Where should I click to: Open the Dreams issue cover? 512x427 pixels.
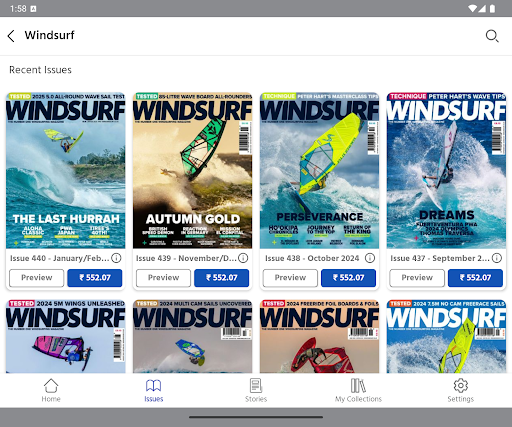(446, 170)
